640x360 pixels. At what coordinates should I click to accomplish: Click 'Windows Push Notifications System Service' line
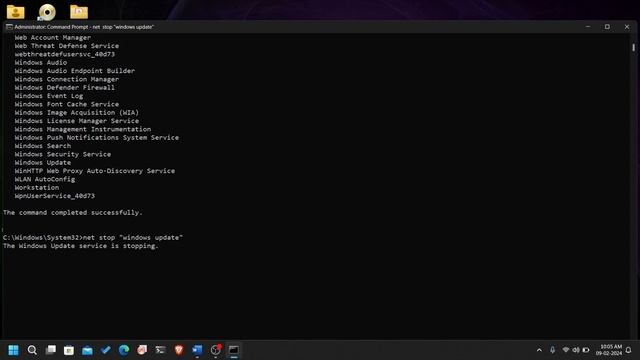click(97, 138)
